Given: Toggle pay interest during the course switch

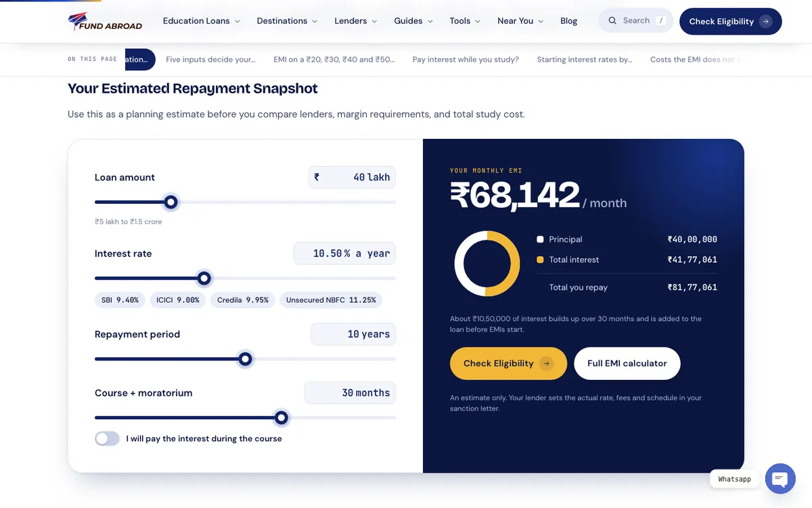Looking at the screenshot, I should point(107,438).
